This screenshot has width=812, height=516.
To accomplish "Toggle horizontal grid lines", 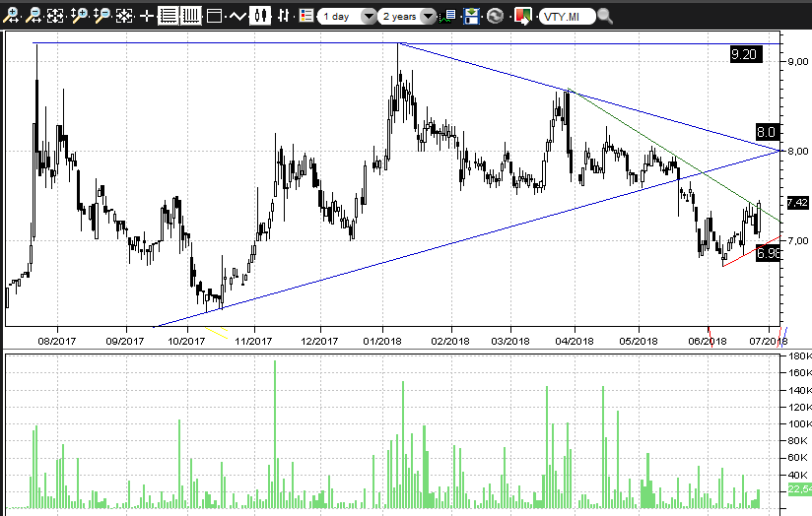I will 168,16.
